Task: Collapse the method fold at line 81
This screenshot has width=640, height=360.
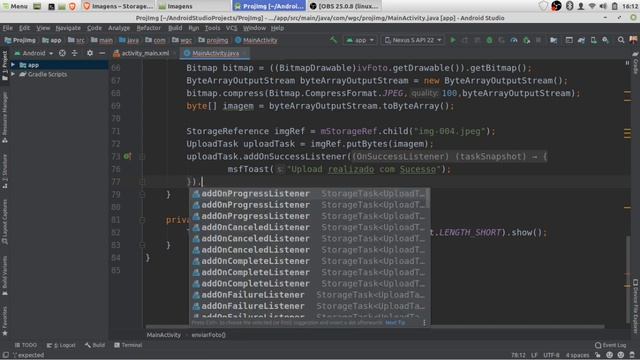Action: click(x=142, y=220)
